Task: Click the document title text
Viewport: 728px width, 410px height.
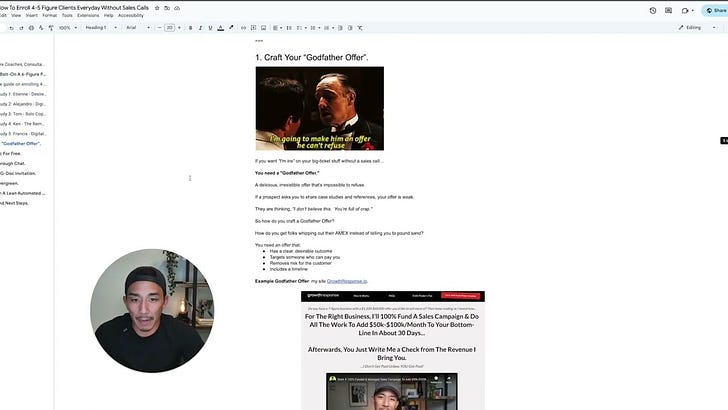Action: pyautogui.click(x=74, y=8)
